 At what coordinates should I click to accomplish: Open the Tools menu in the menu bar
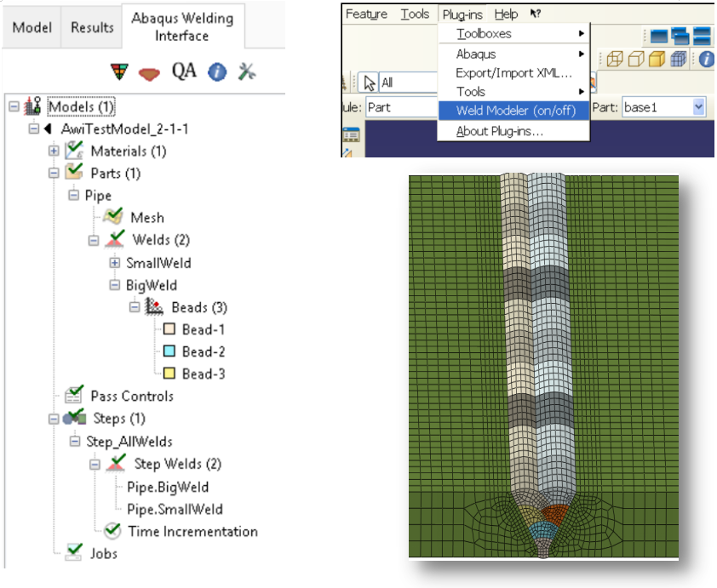click(415, 14)
